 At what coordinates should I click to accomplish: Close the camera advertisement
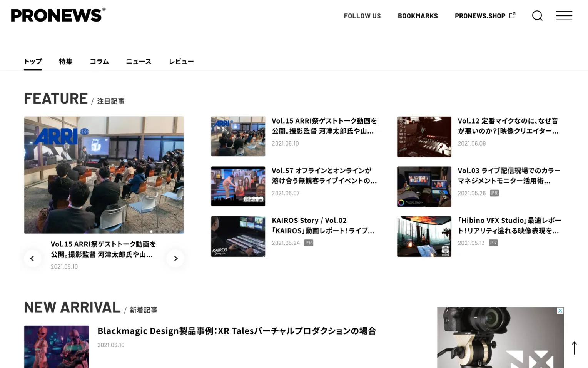[560, 311]
